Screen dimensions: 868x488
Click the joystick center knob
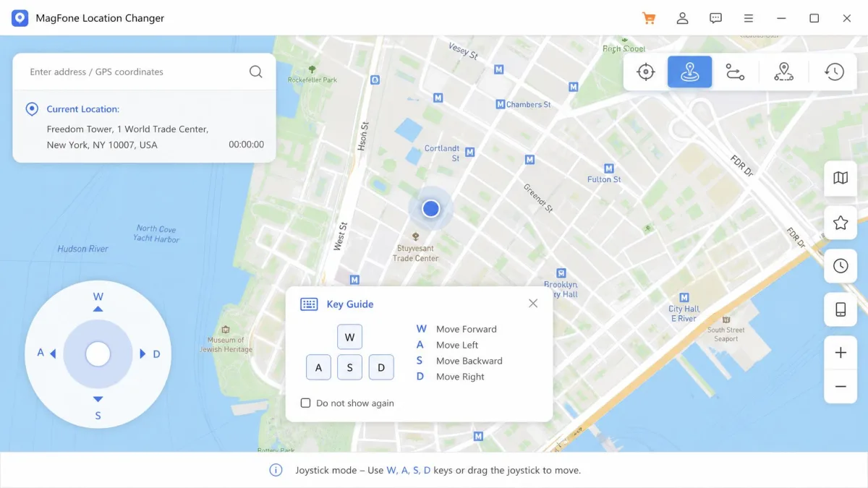coord(98,354)
